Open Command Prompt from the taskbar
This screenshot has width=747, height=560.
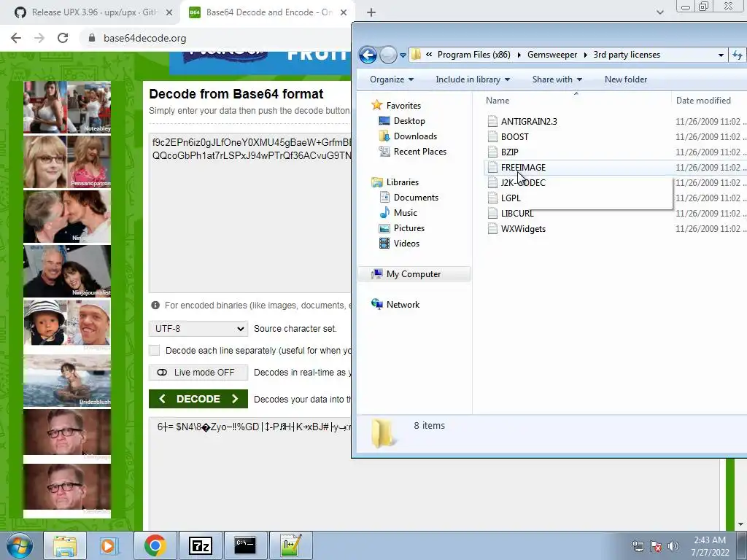[x=245, y=545]
